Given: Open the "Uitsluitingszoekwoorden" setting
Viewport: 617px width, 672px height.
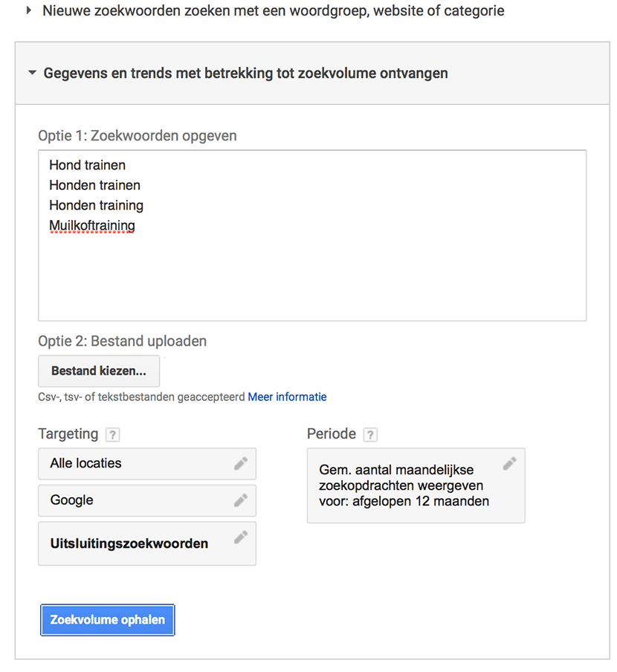Looking at the screenshot, I should 129,543.
